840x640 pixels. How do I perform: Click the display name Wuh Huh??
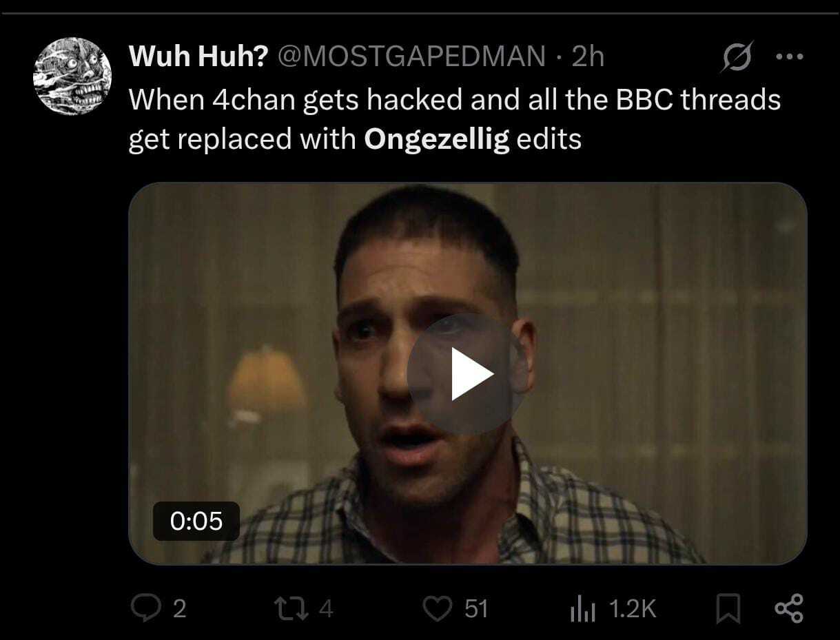tap(198, 57)
